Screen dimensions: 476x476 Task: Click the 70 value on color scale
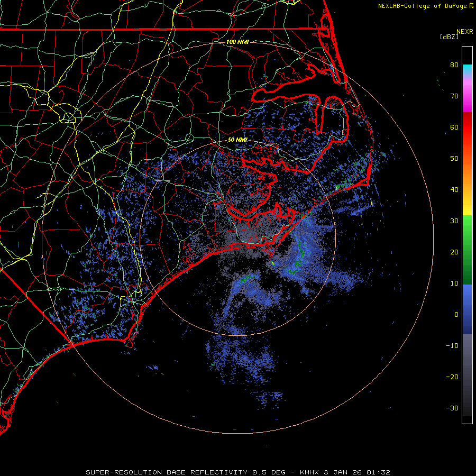[x=454, y=96]
